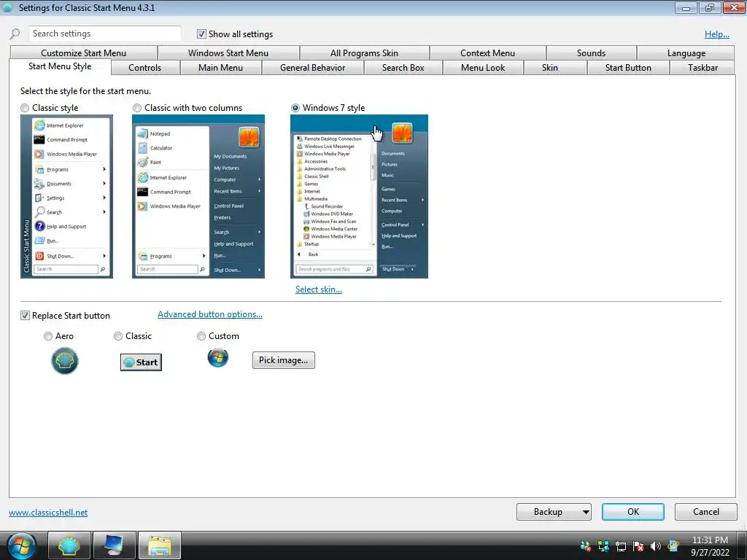Click the taskbar clock showing 11:31 PM
747x560 pixels.
[710, 546]
